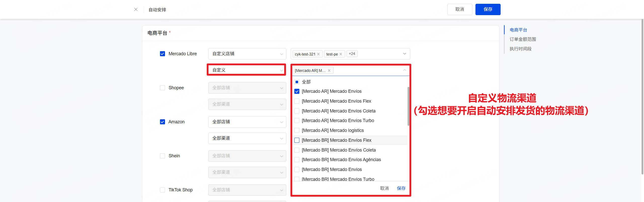
Task: Click the +24 more stores tag
Action: point(352,54)
